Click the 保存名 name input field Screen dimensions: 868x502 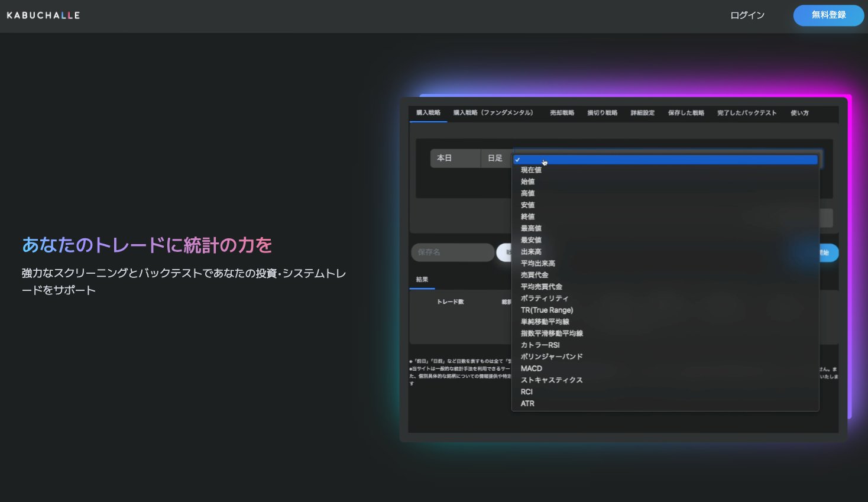click(x=453, y=252)
